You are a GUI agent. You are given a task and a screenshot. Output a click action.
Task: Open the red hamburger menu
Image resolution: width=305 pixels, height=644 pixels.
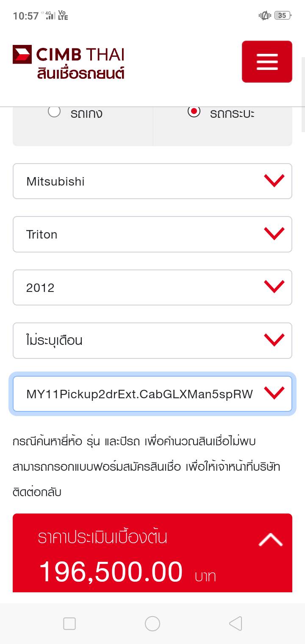[x=267, y=62]
